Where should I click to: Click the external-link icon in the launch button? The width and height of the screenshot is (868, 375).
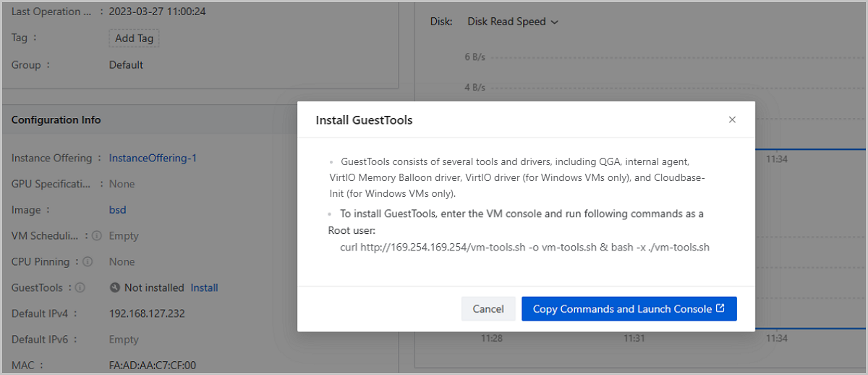point(720,308)
